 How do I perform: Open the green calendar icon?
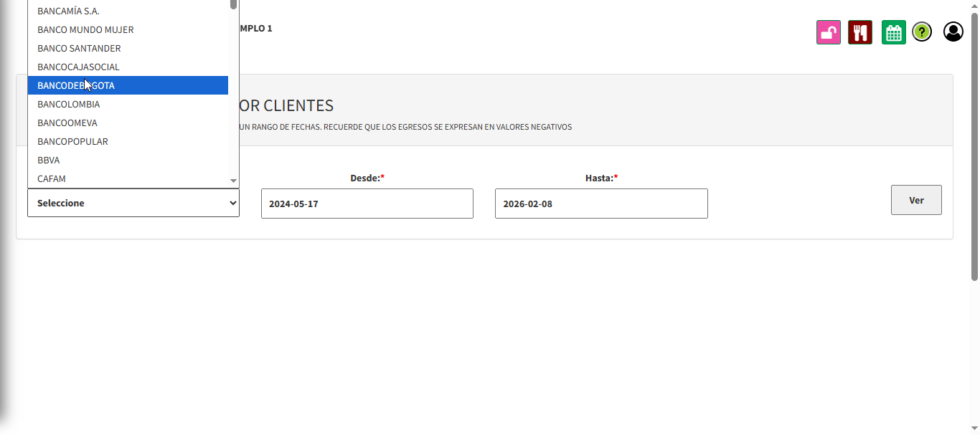(893, 32)
